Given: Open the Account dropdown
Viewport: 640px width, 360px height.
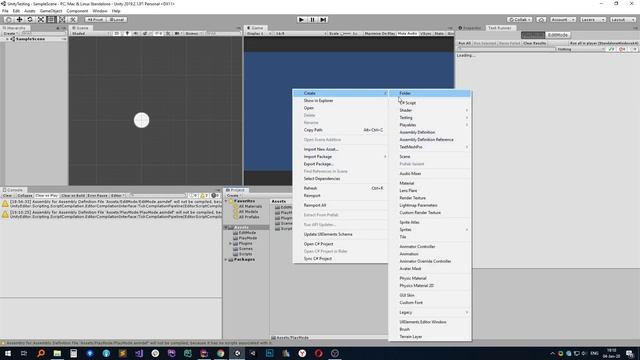Looking at the screenshot, I should 563,20.
